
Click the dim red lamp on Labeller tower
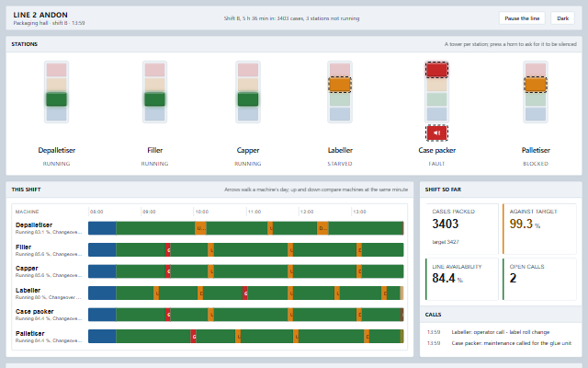[340, 70]
